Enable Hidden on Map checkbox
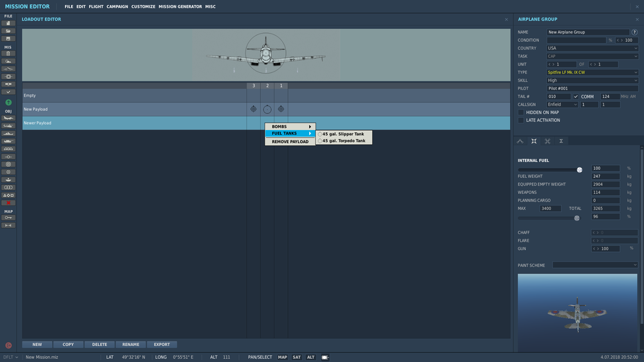This screenshot has height=362, width=644. [x=521, y=113]
